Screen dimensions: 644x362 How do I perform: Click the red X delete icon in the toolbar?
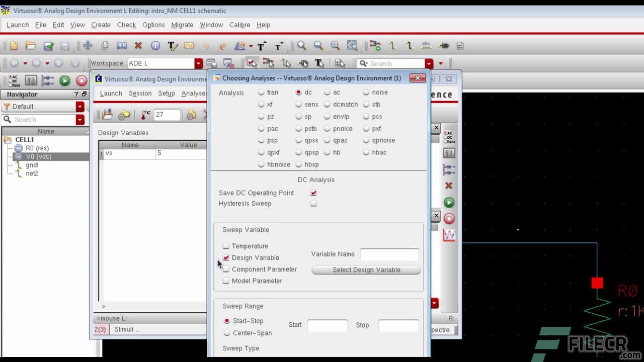138,45
